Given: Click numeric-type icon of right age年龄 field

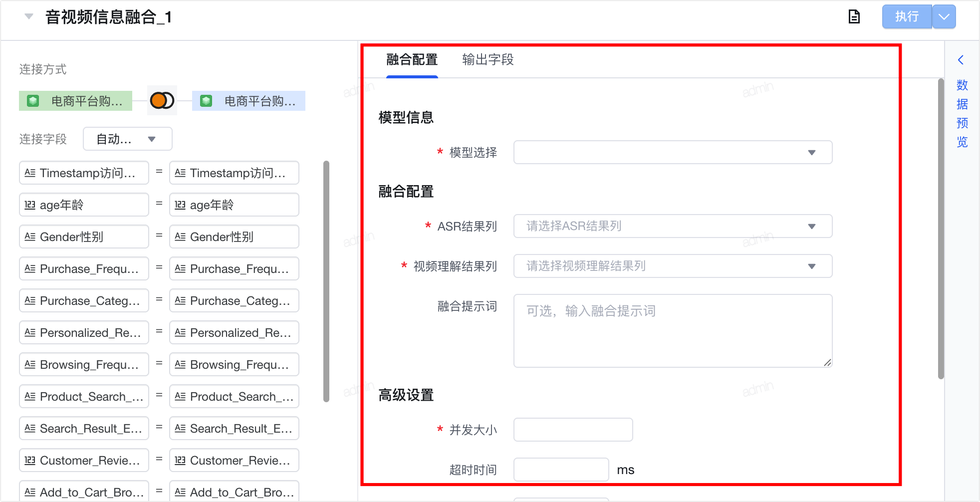Looking at the screenshot, I should point(180,205).
